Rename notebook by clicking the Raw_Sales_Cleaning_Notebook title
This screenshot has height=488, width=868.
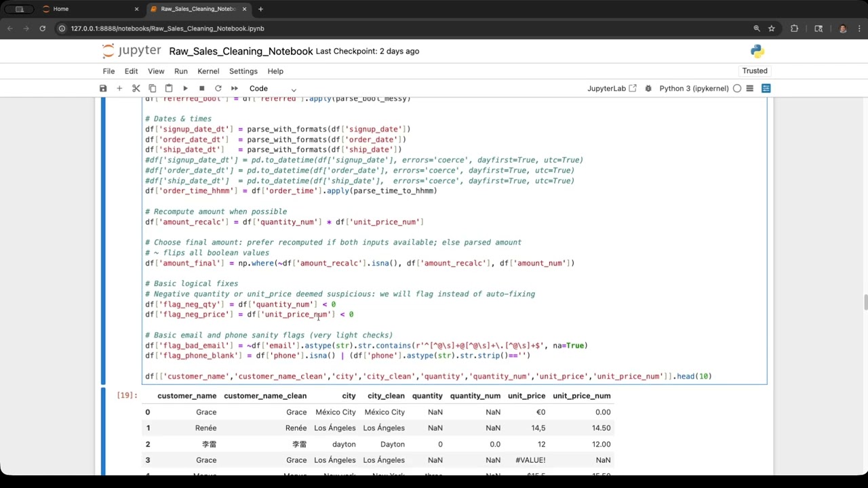click(x=241, y=52)
